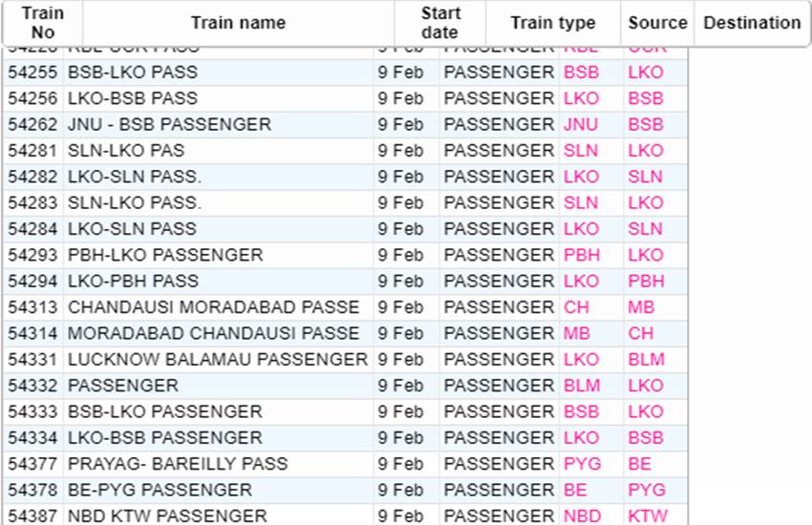Open destination PBH link for train 54294
The image size is (812, 525).
coord(647,282)
